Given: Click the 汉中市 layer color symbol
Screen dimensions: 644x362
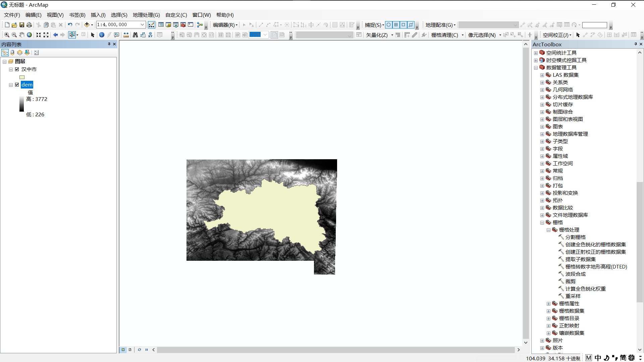Looking at the screenshot, I should (22, 77).
